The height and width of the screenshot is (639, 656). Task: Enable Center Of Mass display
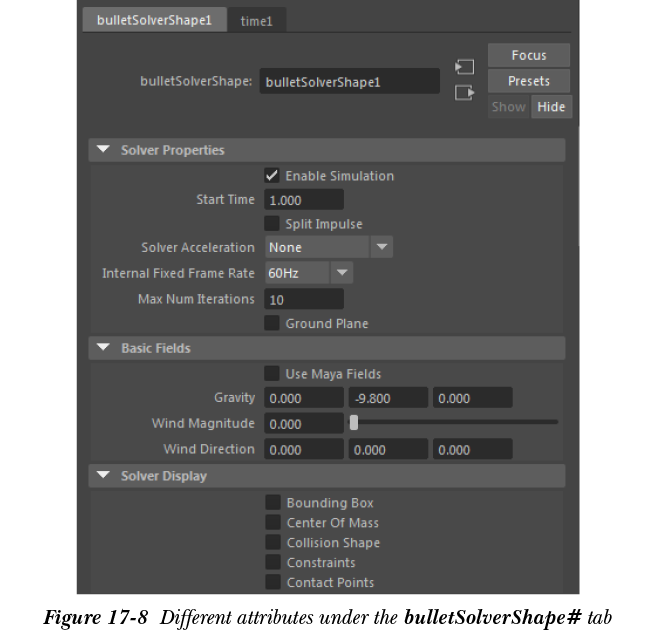[x=272, y=523]
